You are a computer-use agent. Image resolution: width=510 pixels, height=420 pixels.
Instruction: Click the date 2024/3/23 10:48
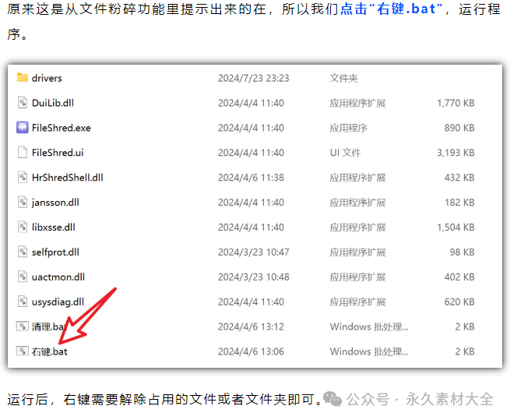(253, 277)
